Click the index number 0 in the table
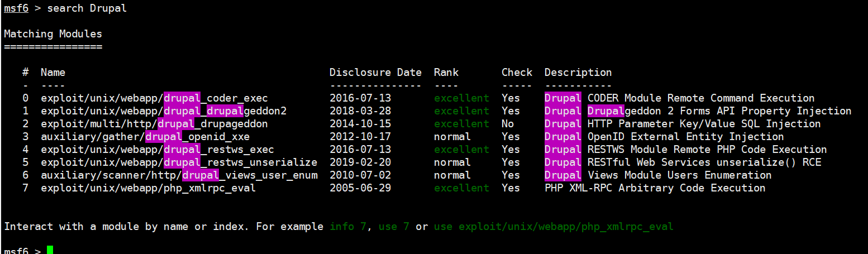 coord(25,98)
